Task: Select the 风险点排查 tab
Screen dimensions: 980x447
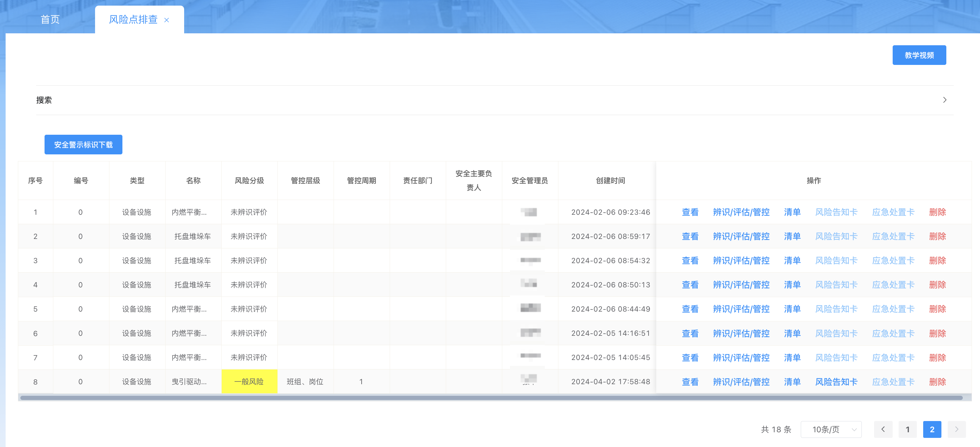Action: (x=133, y=19)
